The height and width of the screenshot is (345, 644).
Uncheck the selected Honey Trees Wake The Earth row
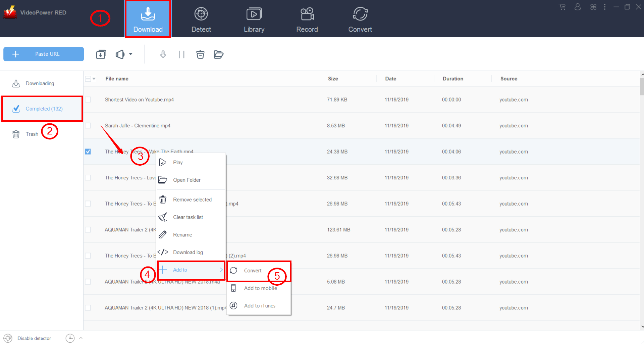click(x=88, y=152)
